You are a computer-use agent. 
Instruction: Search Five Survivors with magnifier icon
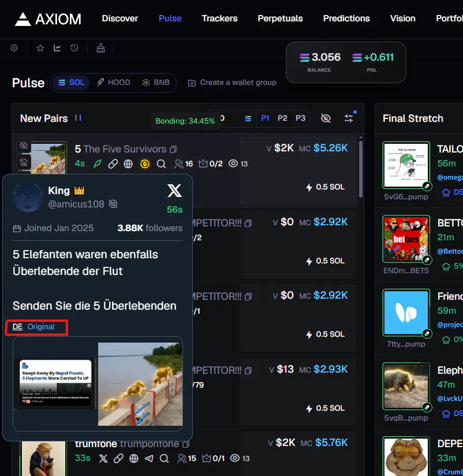click(161, 164)
